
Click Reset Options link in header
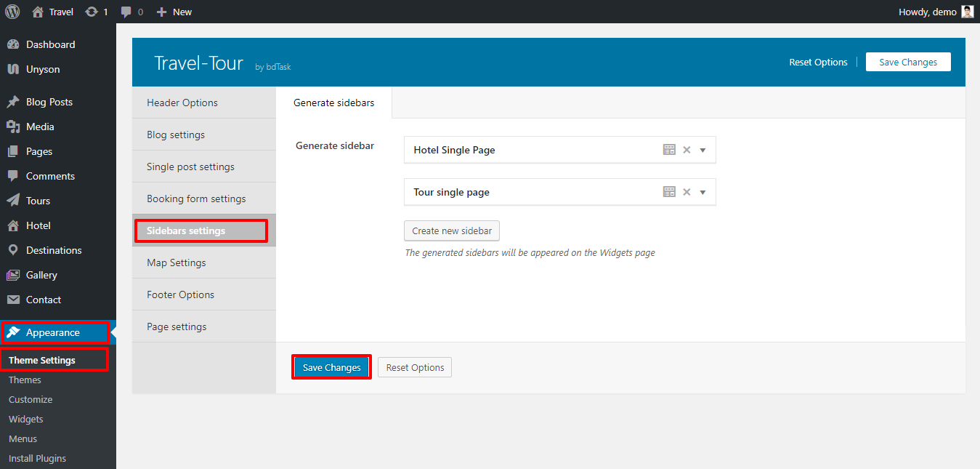point(818,63)
